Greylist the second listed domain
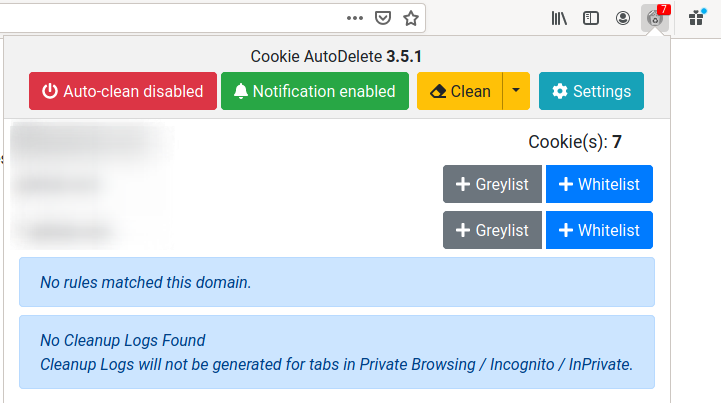The image size is (721, 403). pyautogui.click(x=492, y=230)
